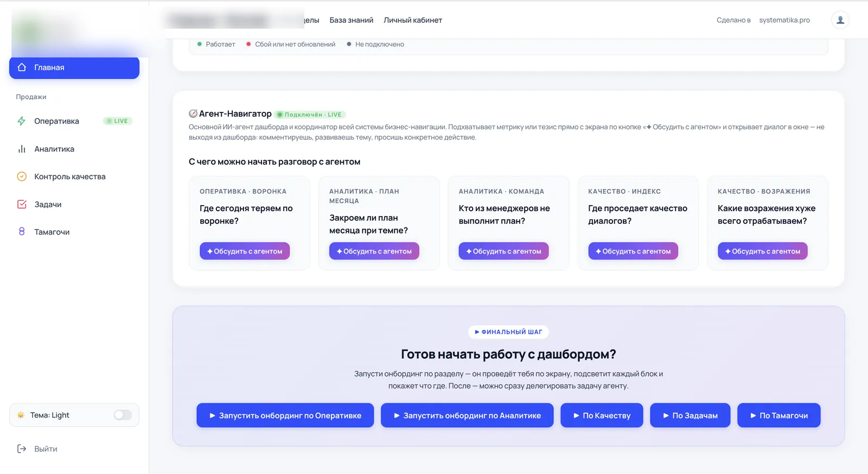Click the green Работает legend dot
Viewport: 868px width, 474px height.
pyautogui.click(x=200, y=44)
